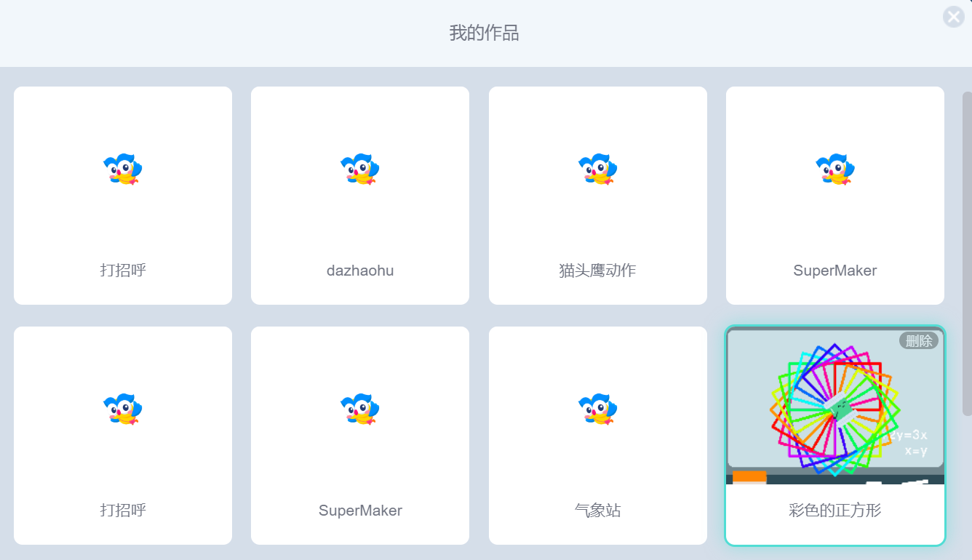Click the owl icon above 气象站
This screenshot has width=972, height=560.
pos(598,409)
